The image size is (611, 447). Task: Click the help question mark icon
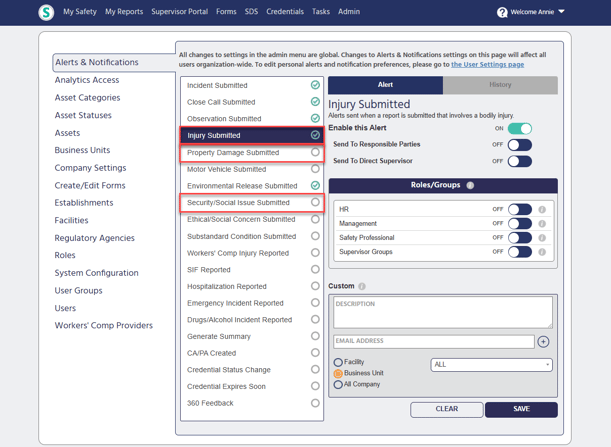click(x=502, y=12)
